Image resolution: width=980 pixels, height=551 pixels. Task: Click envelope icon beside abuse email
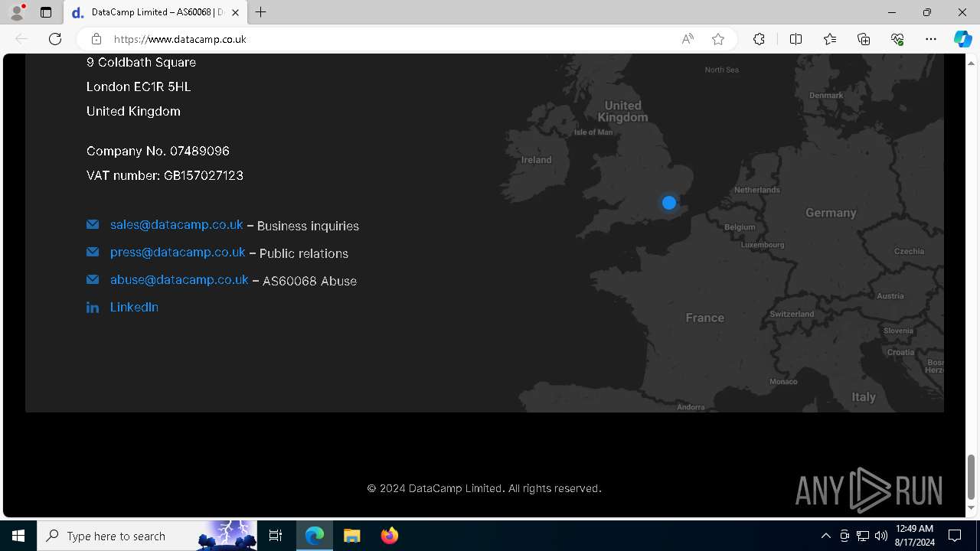93,279
